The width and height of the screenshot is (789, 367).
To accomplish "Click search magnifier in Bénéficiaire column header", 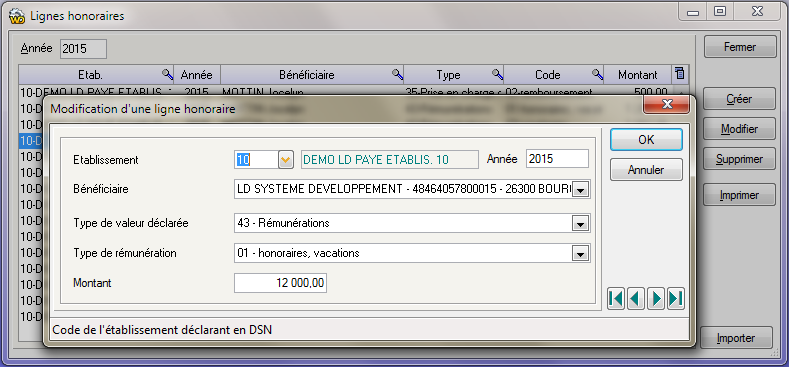I will (398, 75).
